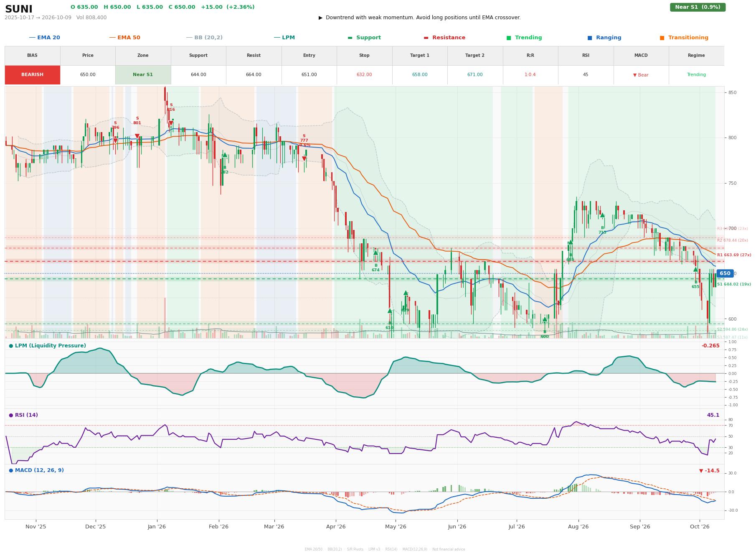
Task: Click the S 796 sell arrow
Action: [115, 141]
